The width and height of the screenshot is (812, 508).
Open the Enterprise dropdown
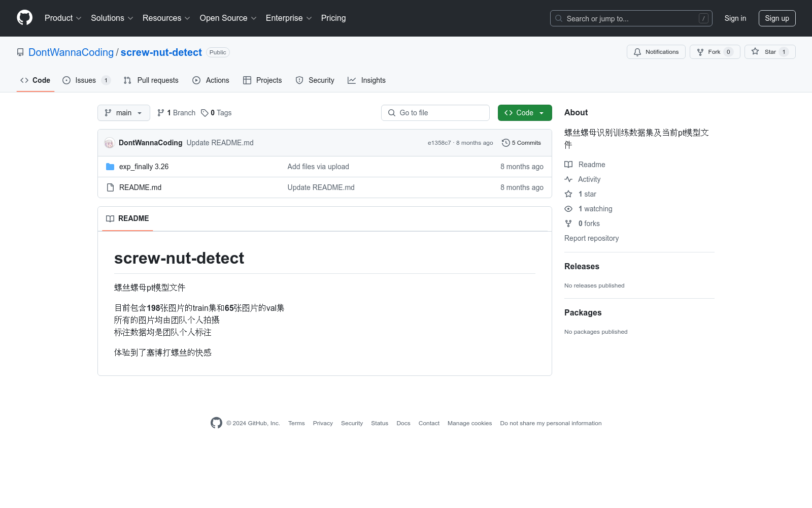289,18
